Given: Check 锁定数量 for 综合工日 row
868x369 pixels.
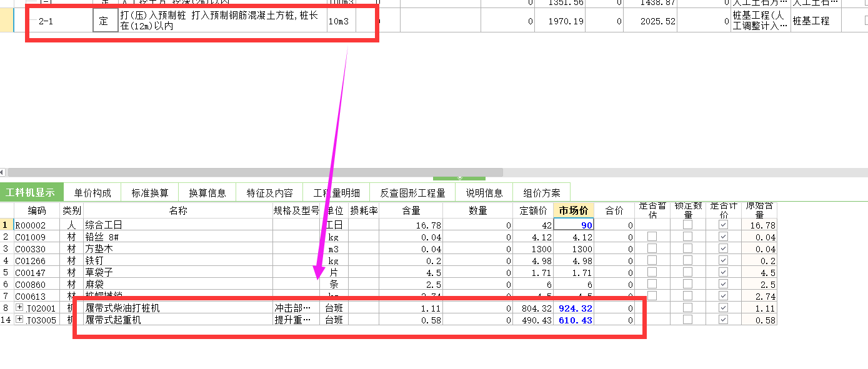Looking at the screenshot, I should (688, 225).
